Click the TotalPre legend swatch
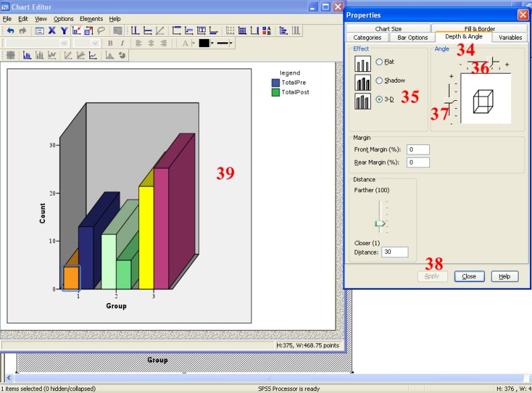Image resolution: width=532 pixels, height=393 pixels. tap(275, 83)
